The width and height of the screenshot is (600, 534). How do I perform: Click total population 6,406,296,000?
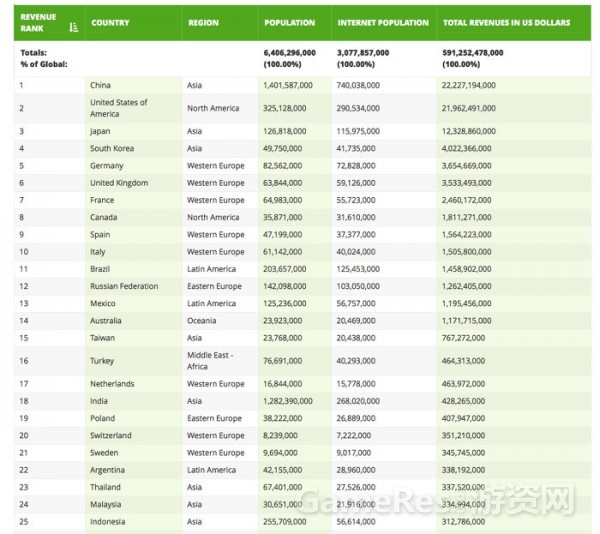pyautogui.click(x=290, y=53)
